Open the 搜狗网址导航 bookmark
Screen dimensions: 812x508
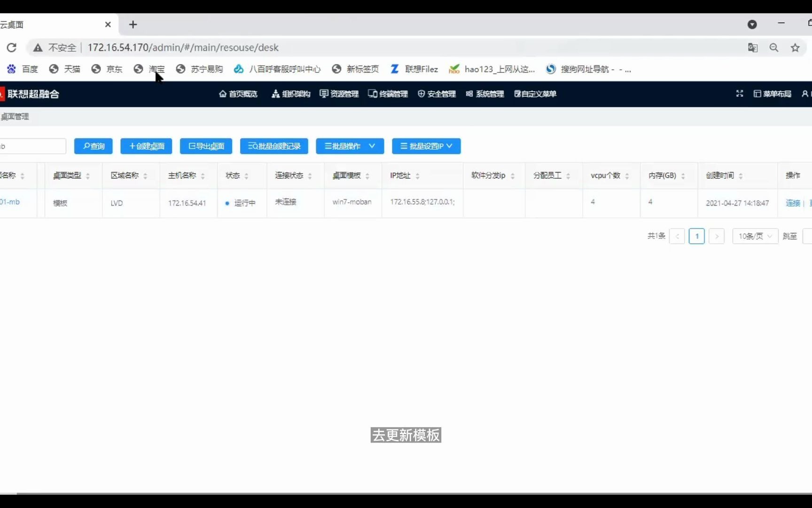pyautogui.click(x=588, y=69)
